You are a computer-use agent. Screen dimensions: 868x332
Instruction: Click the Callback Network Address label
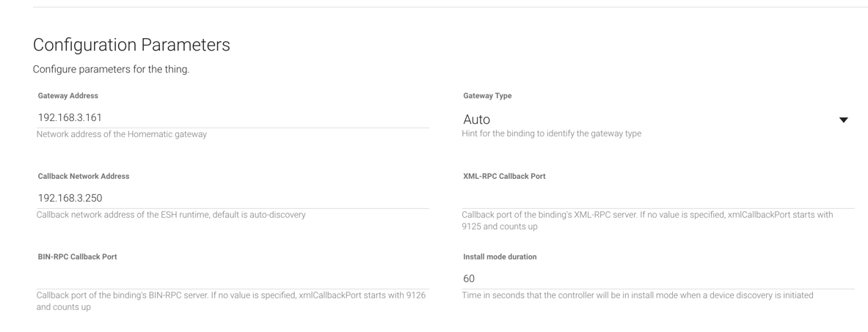pyautogui.click(x=84, y=177)
